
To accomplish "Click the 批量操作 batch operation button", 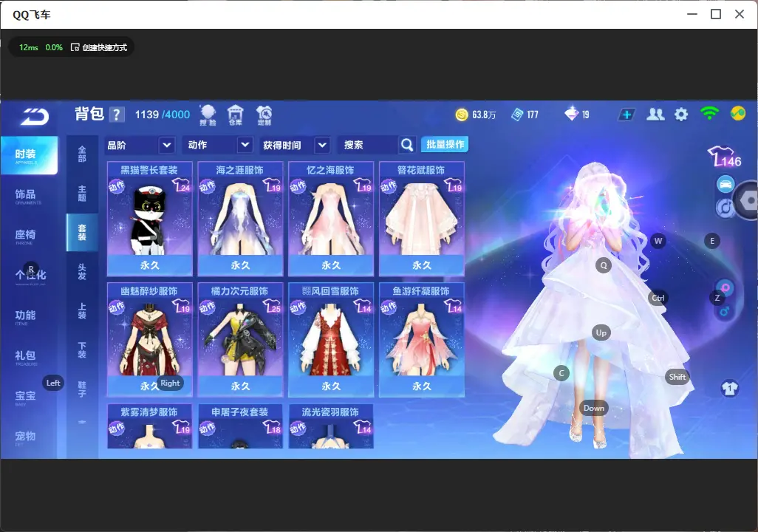I will point(445,145).
